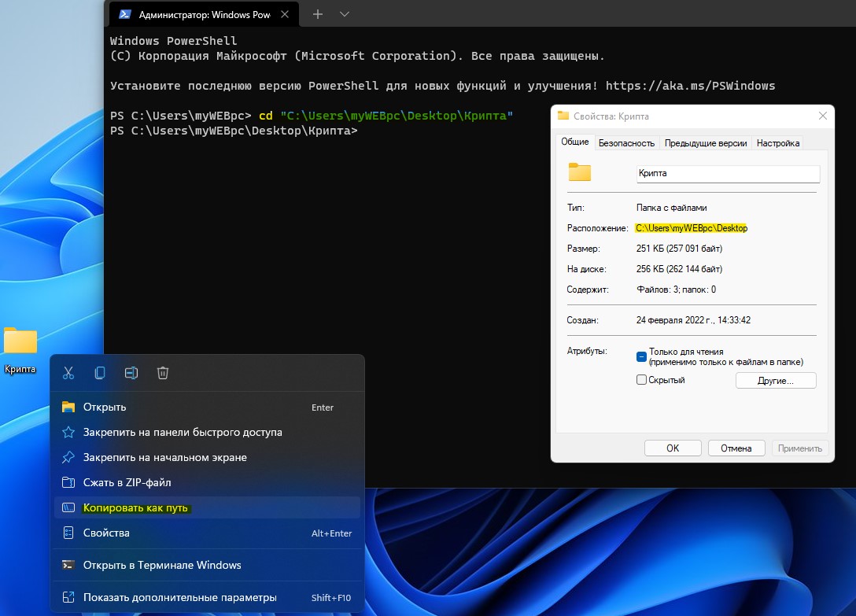Click the Delete trash icon in context menu
Image resolution: width=856 pixels, height=616 pixels.
pyautogui.click(x=163, y=373)
